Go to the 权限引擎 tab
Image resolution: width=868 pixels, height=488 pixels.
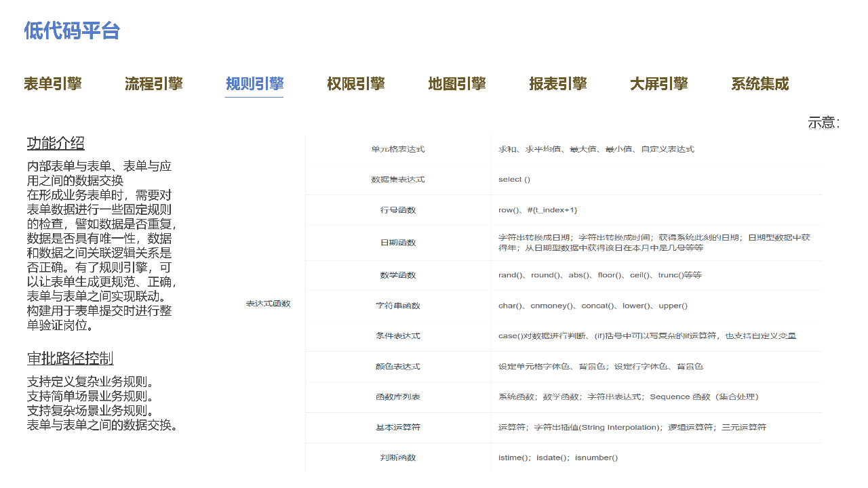click(x=355, y=84)
